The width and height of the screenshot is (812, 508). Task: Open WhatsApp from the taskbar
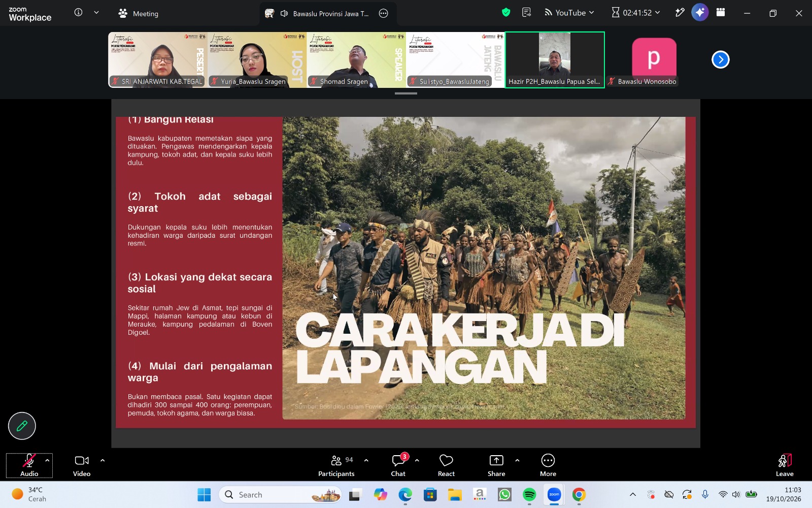coord(504,495)
